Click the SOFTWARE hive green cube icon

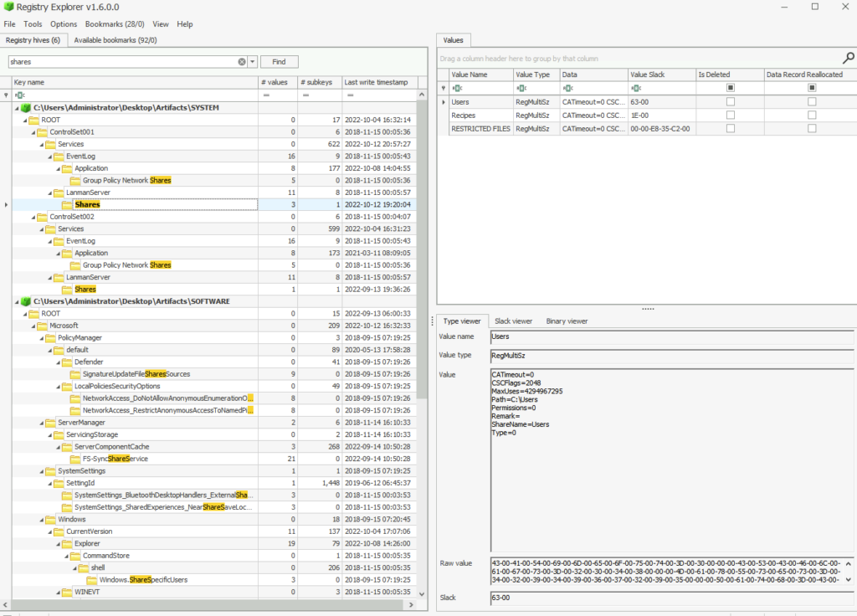(x=26, y=301)
